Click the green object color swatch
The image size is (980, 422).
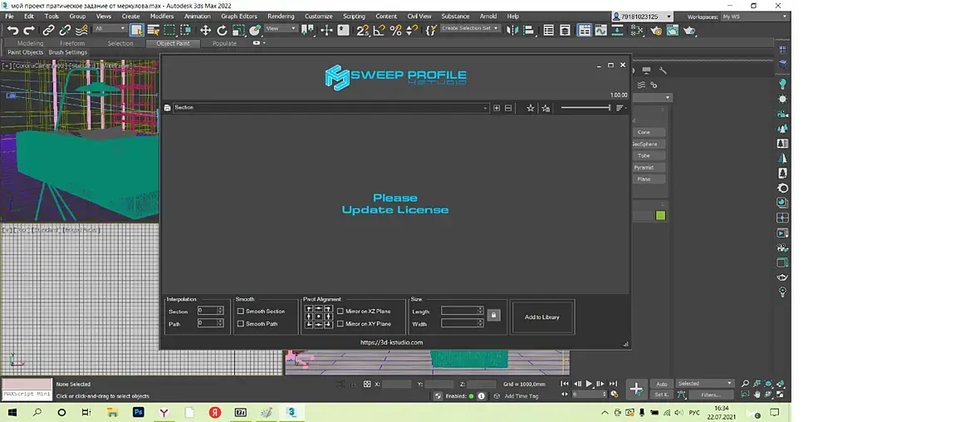(660, 216)
